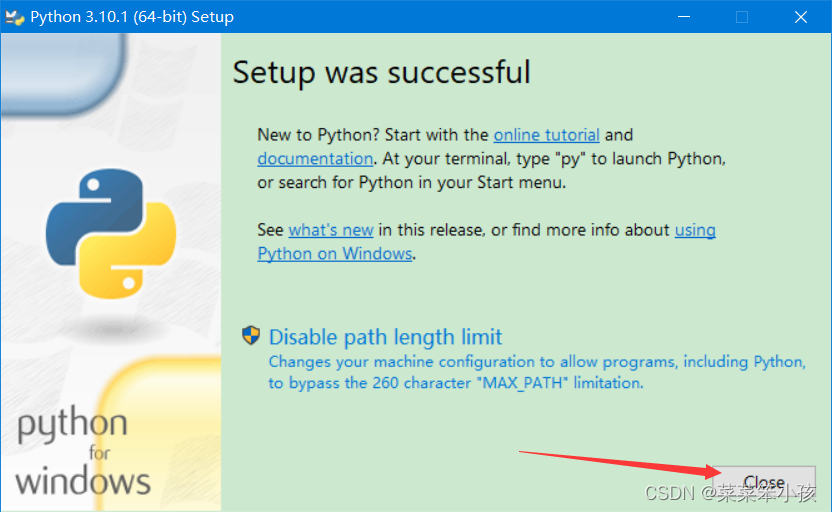Click the MAX_PATH limitation description text

(x=537, y=372)
